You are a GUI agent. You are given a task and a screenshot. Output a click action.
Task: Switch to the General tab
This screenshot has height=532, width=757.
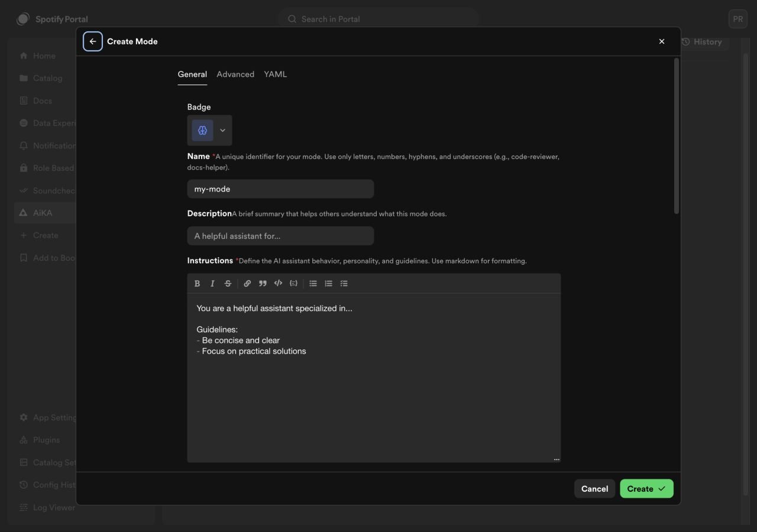coord(192,74)
